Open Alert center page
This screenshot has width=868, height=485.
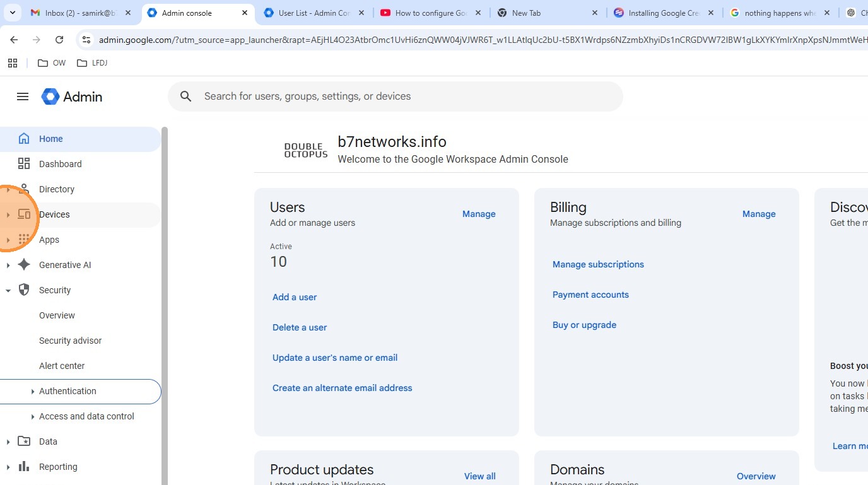[x=62, y=366]
